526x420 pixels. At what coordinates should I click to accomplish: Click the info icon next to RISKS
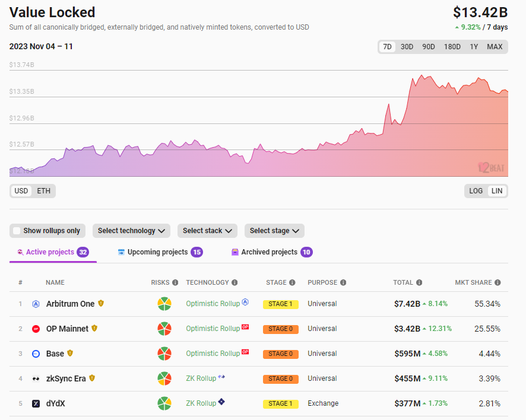pyautogui.click(x=175, y=283)
